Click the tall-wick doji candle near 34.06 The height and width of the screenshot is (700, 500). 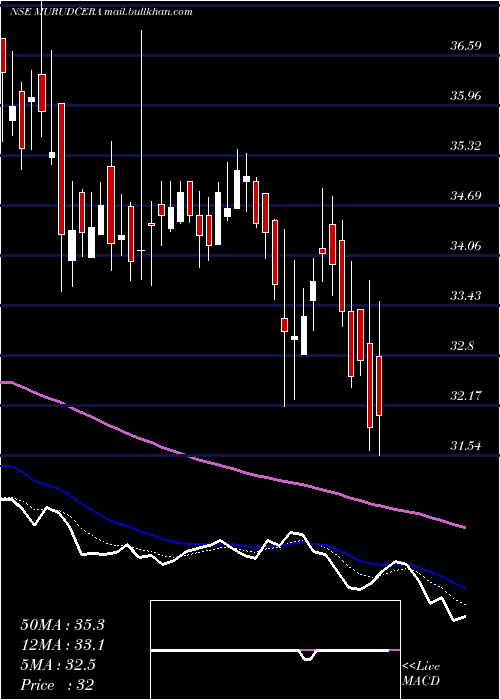coord(141,250)
